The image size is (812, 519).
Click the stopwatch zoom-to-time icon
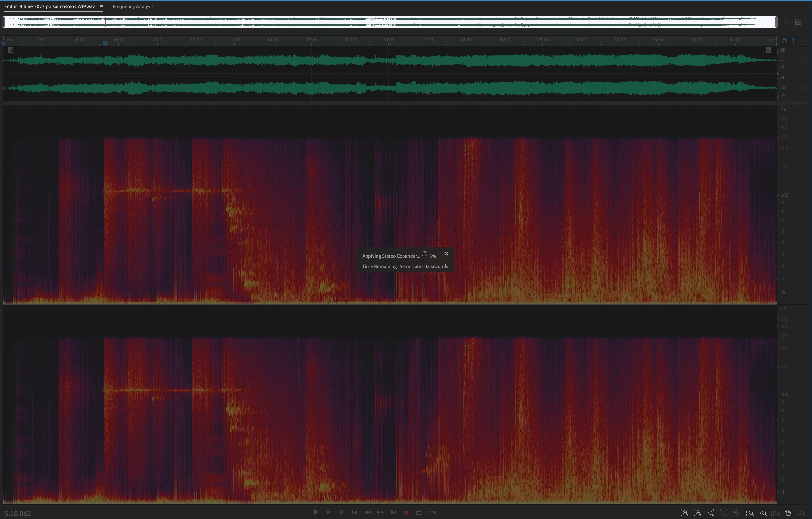pyautogui.click(x=788, y=513)
